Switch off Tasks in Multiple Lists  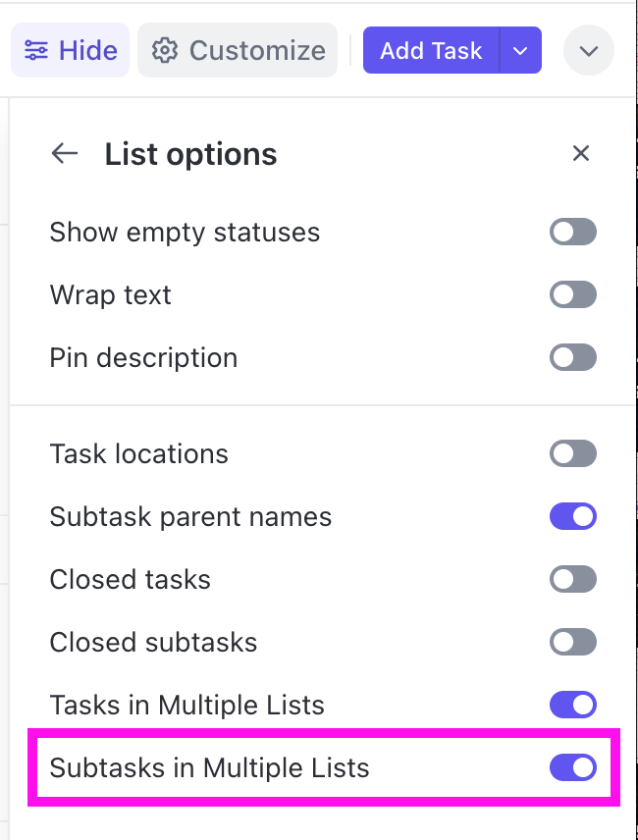[573, 705]
